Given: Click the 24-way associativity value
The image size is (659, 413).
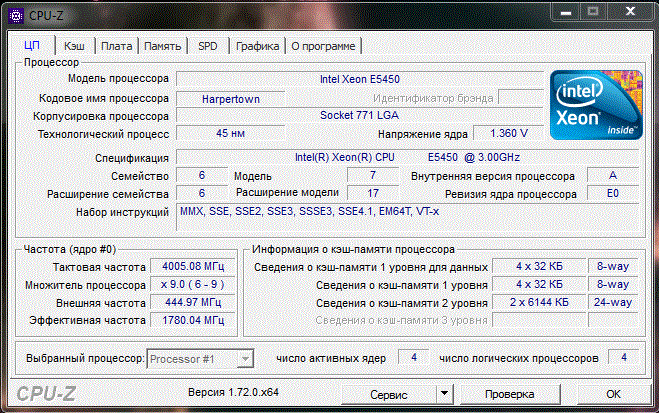Looking at the screenshot, I should (613, 302).
